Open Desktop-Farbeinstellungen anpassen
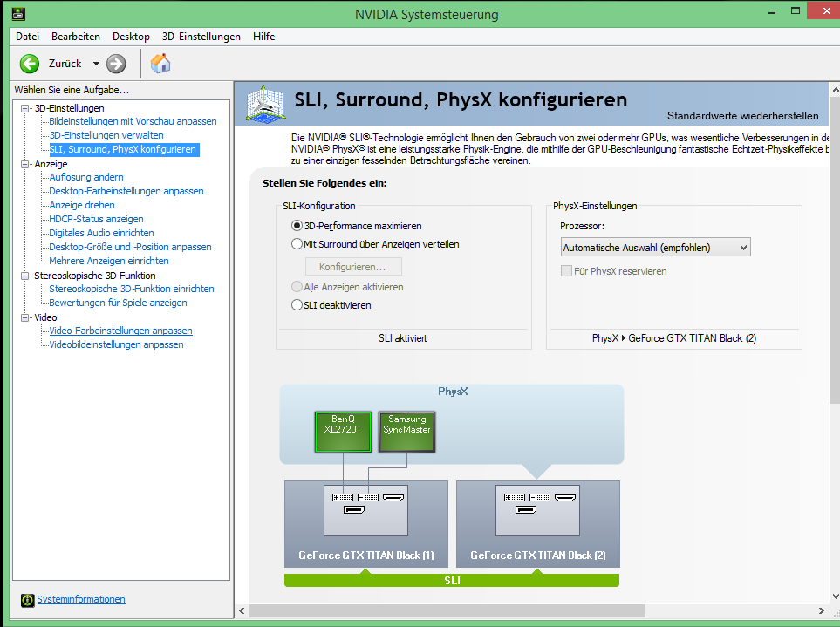Viewport: 840px width, 627px height. point(126,191)
